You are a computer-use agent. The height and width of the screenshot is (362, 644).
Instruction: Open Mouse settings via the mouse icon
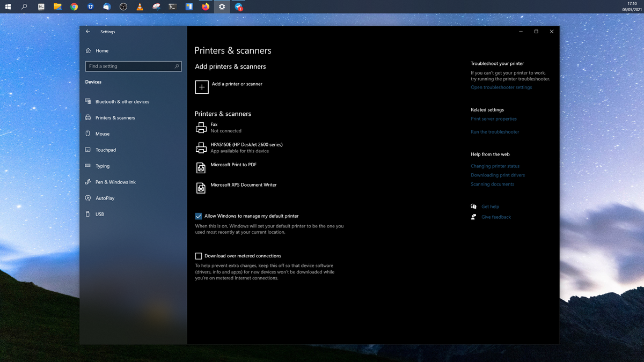pyautogui.click(x=87, y=134)
